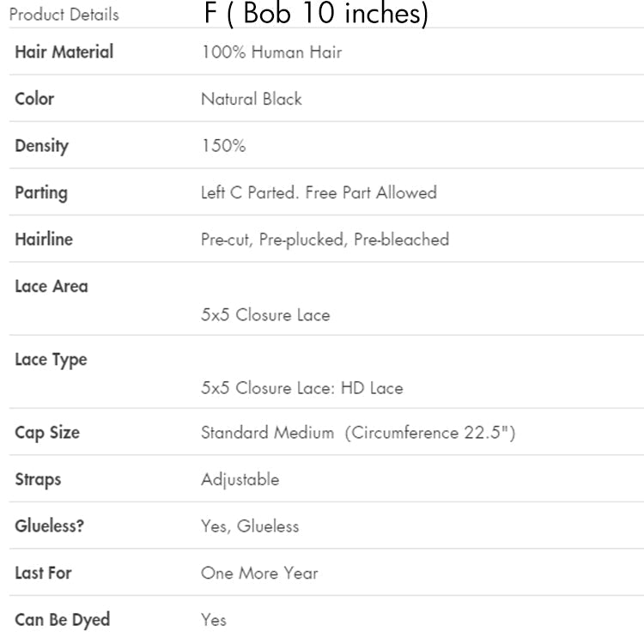644x644 pixels.
Task: Select "Pre-cut, Pre-plucked, Pre-bleached" text
Action: point(325,240)
